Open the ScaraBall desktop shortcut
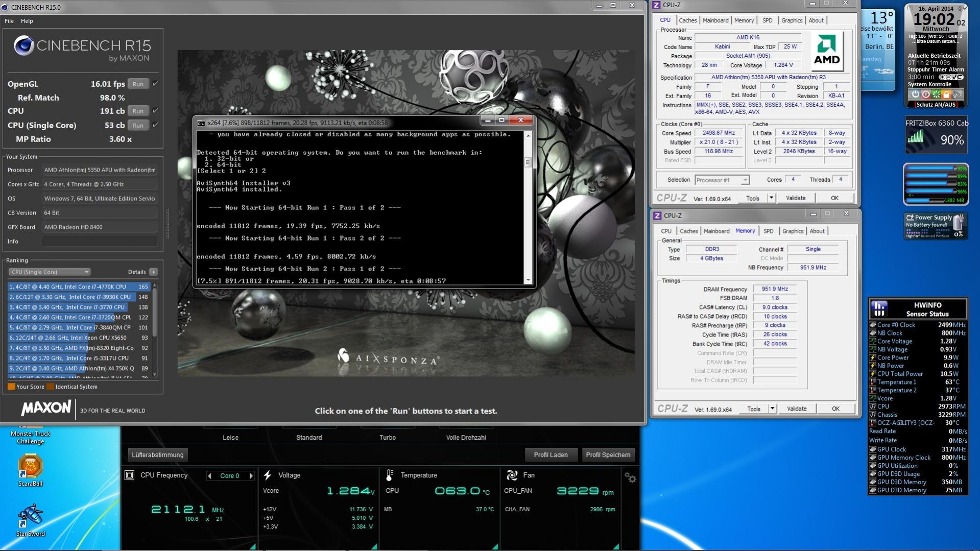This screenshot has height=551, width=980. 30,470
